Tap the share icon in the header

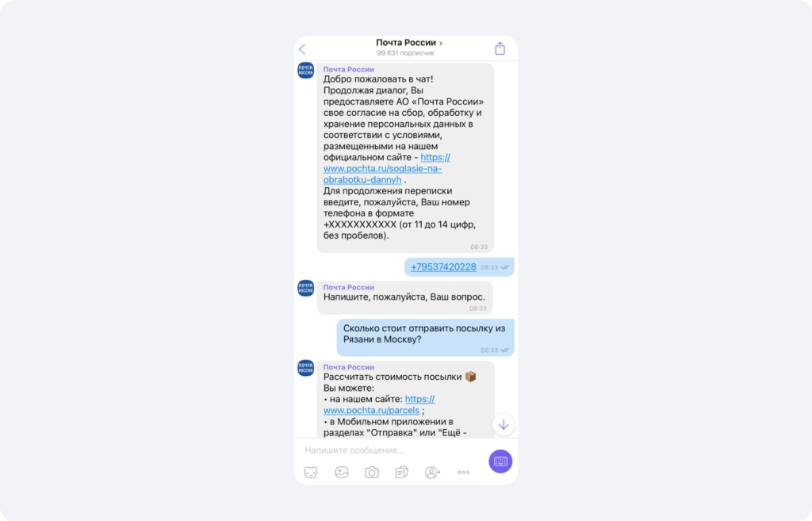500,48
